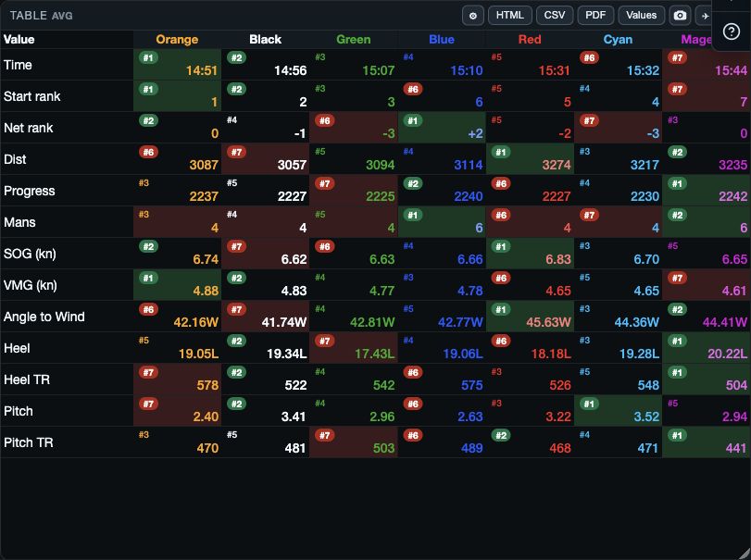Click Red Dist value 3274
This screenshot has height=560, width=751.
tap(557, 165)
